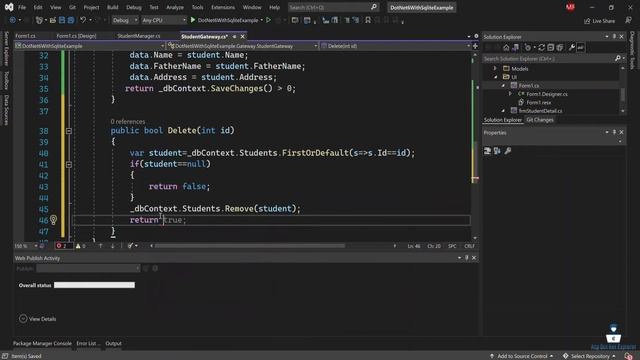Click inside the Search Solution Explorer field
This screenshot has height=360, width=640.
pyautogui.click(x=548, y=59)
